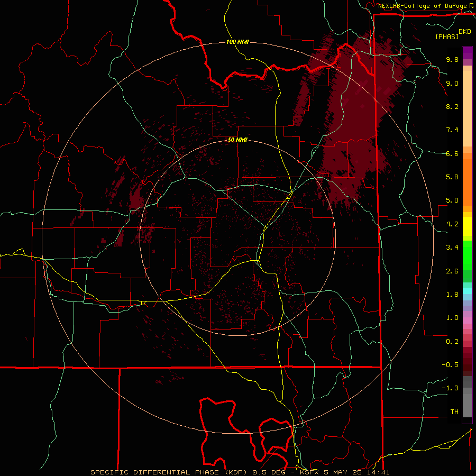476x476 pixels.
Task: Click the 2.6 scale value
Action: click(452, 271)
